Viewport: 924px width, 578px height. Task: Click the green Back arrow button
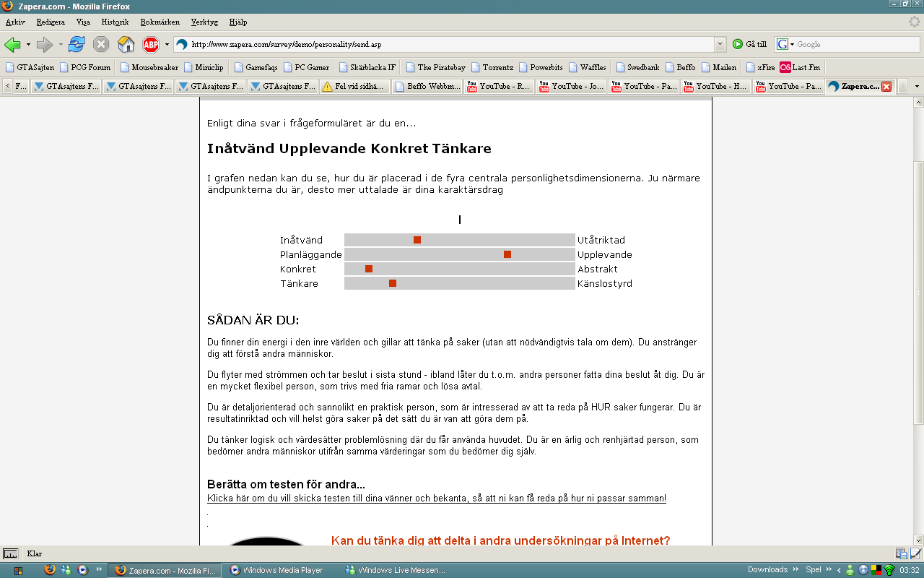coord(12,44)
